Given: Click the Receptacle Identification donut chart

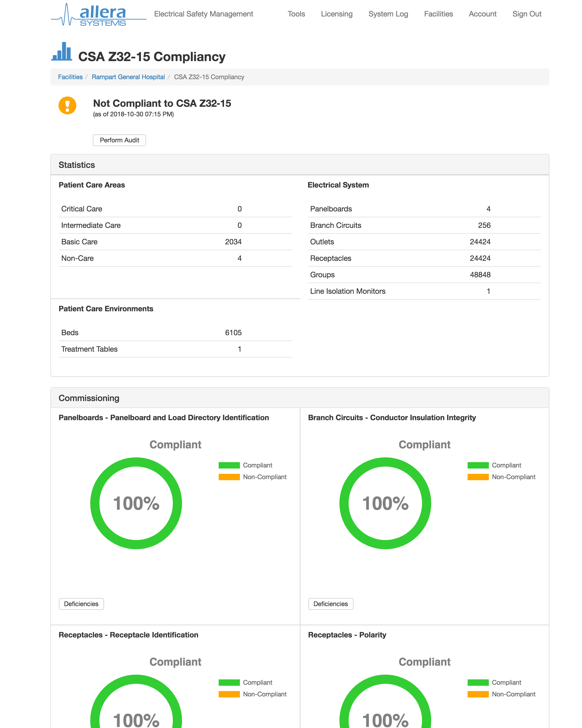Looking at the screenshot, I should [x=136, y=701].
